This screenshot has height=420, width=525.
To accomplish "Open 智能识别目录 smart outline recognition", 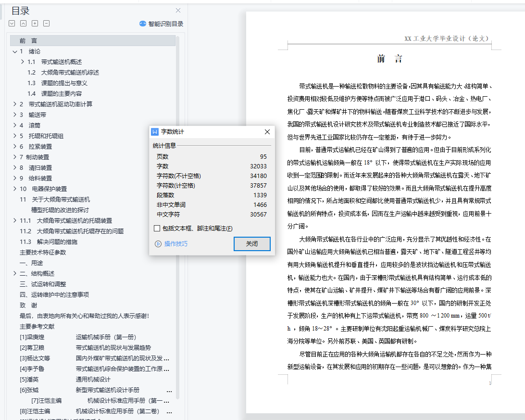I will click(162, 24).
